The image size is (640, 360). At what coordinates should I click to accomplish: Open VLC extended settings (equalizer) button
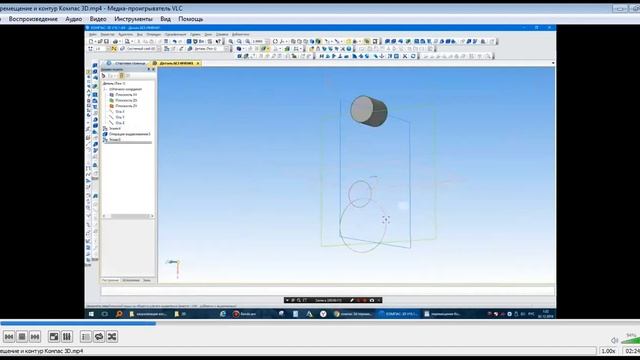67,336
